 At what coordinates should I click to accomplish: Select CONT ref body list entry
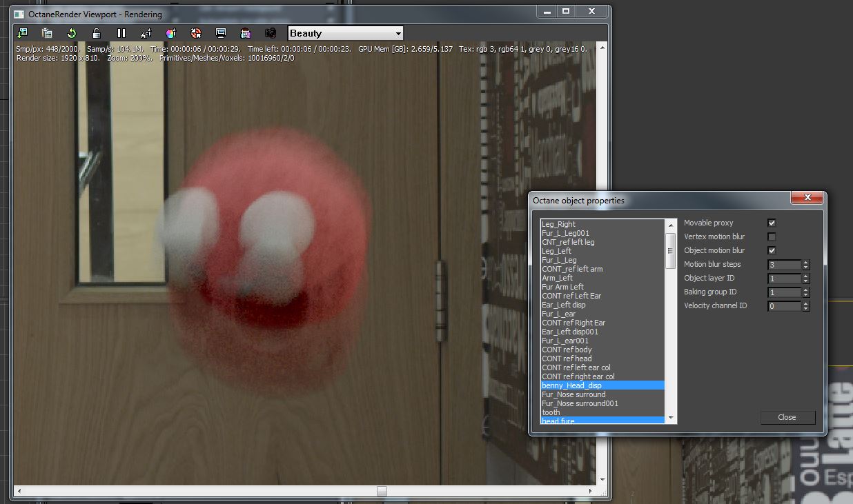602,350
